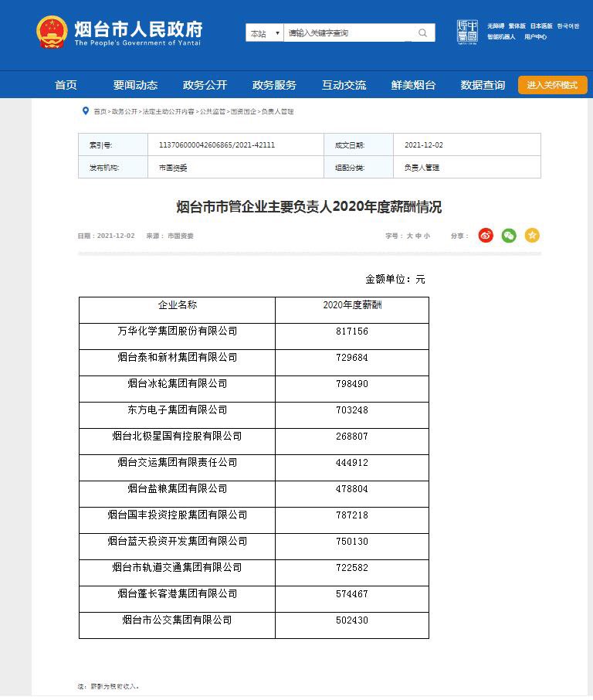The image size is (593, 700).
Task: Click the salary value 729684
Action: point(352,358)
